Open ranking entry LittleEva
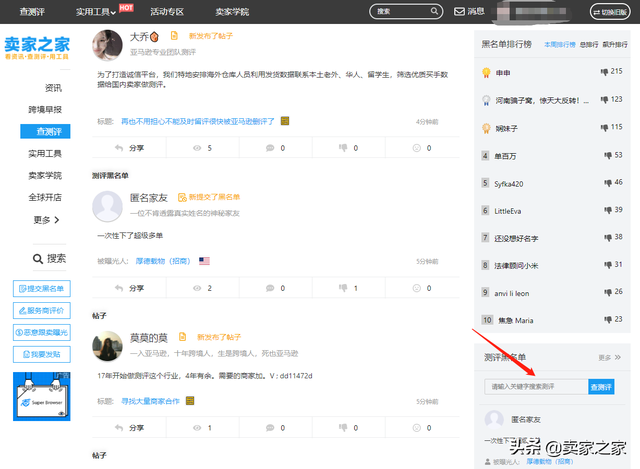The width and height of the screenshot is (640, 469). 508,211
